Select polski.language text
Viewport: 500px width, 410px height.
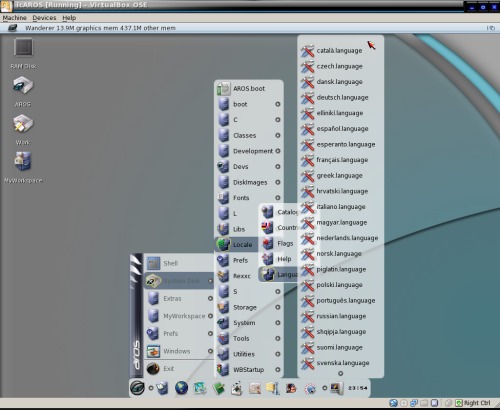pos(339,285)
